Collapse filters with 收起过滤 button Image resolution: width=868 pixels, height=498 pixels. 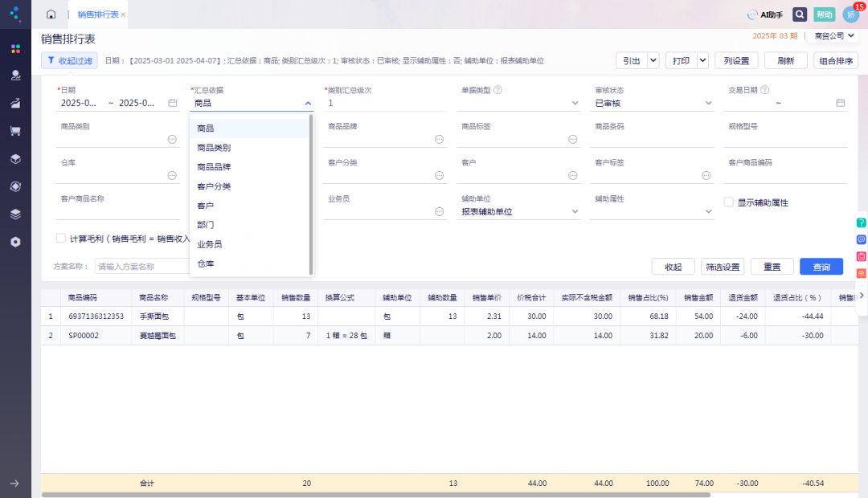tap(70, 60)
